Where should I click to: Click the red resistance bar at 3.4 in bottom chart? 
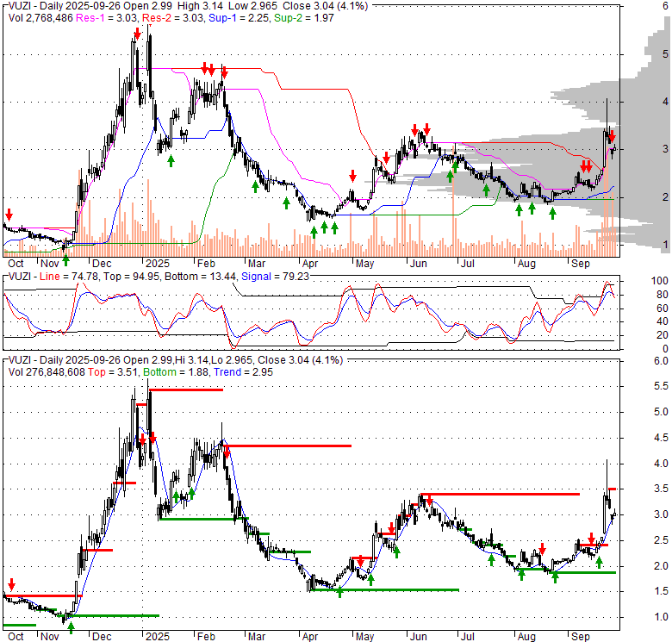(501, 494)
